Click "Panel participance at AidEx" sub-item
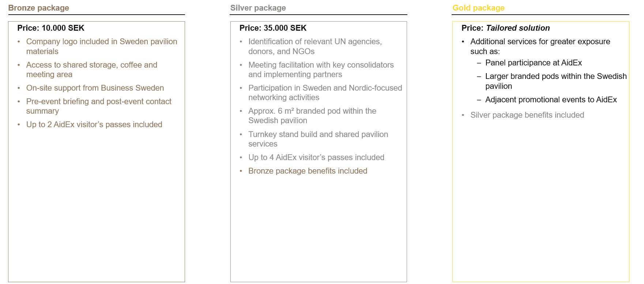Screen dimensions: 644x284 pyautogui.click(x=533, y=63)
